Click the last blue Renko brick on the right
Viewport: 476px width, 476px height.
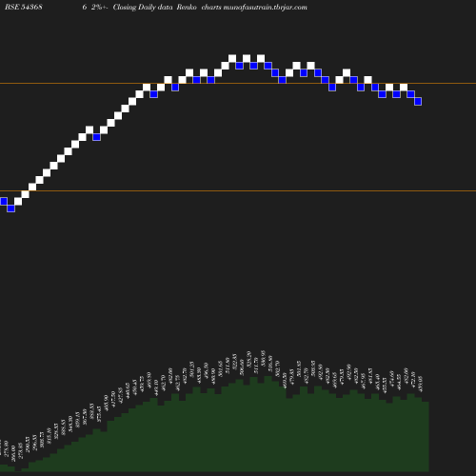pos(418,102)
